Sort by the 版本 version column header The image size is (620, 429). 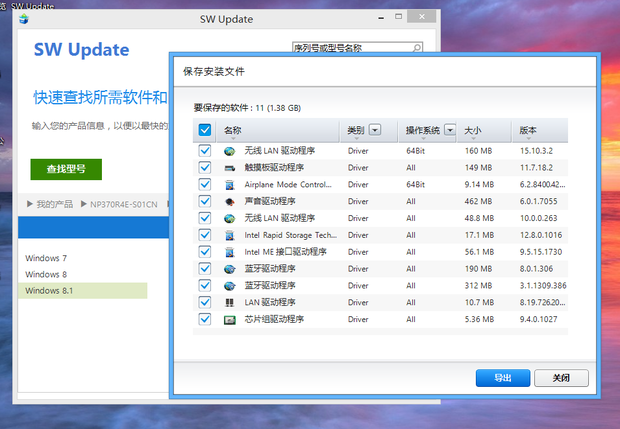pyautogui.click(x=540, y=130)
